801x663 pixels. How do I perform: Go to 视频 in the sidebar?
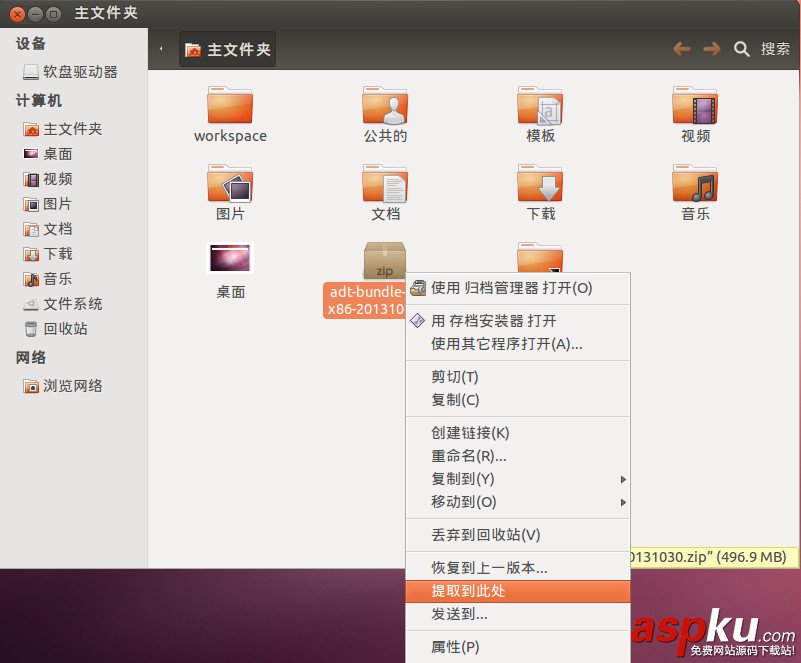point(48,179)
